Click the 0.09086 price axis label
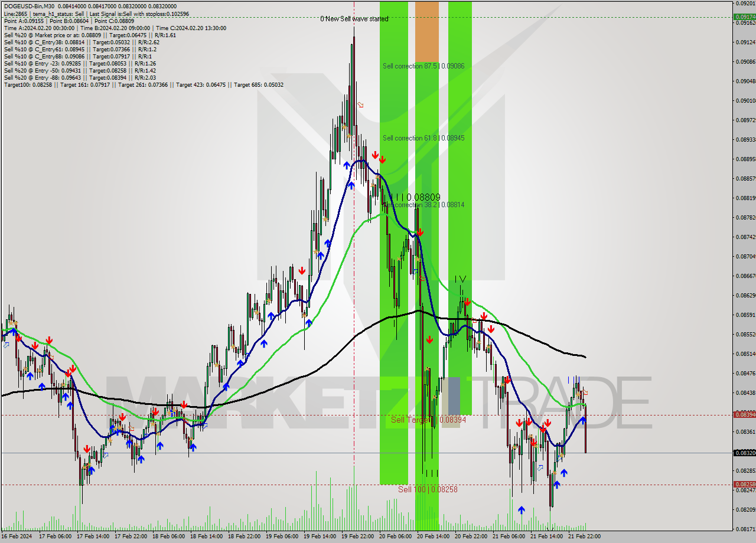 coord(746,61)
